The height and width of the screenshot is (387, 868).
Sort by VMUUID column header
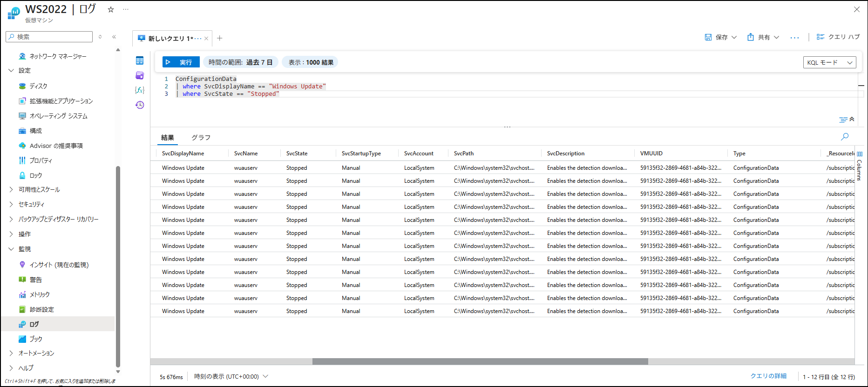651,153
